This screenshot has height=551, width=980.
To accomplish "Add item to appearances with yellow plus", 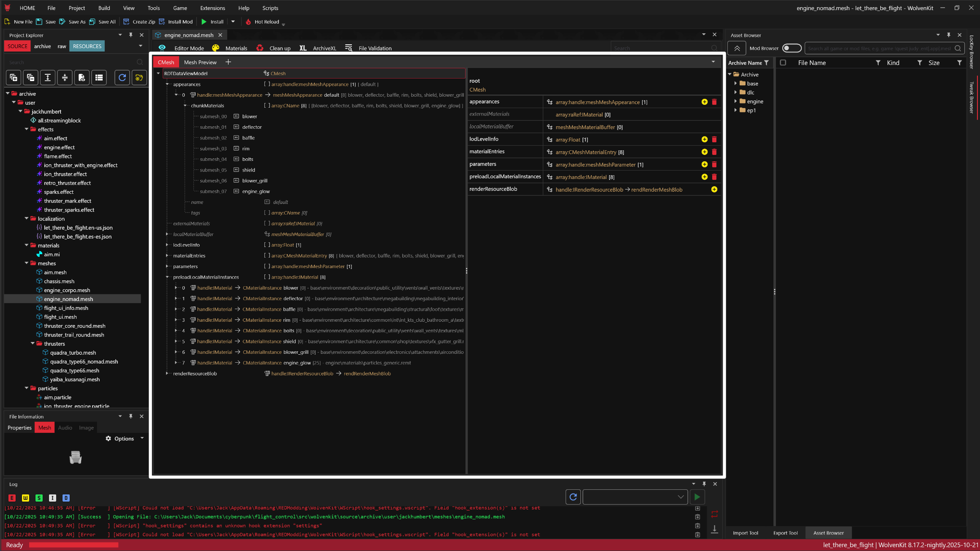I will (704, 102).
